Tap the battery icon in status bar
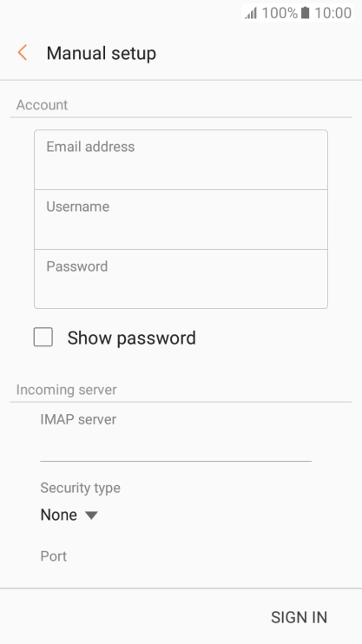 [x=305, y=13]
